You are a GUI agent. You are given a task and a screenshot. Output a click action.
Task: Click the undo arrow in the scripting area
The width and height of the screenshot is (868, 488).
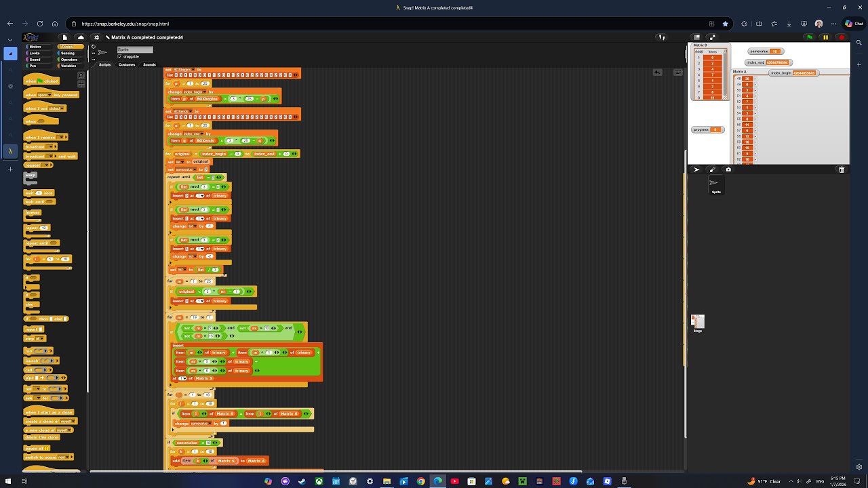click(657, 72)
